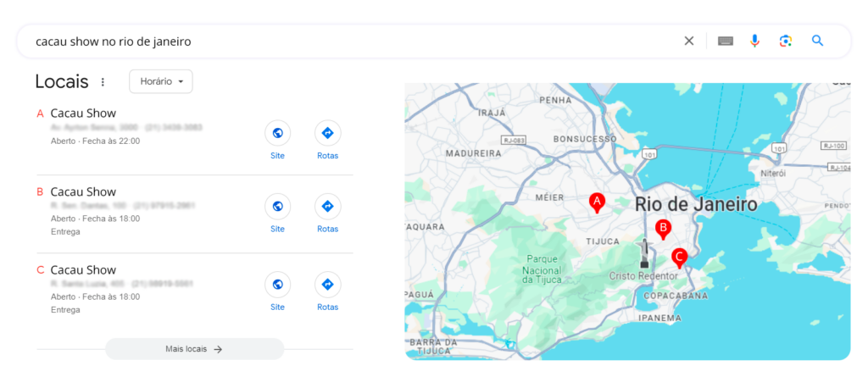This screenshot has width=868, height=388.
Task: Open the Site globe icon for listing C
Action: [x=277, y=285]
